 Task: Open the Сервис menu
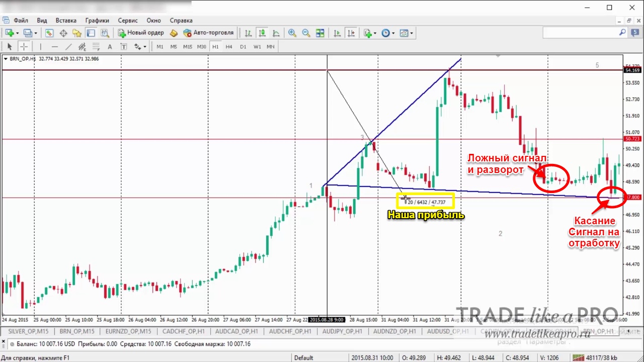point(128,21)
